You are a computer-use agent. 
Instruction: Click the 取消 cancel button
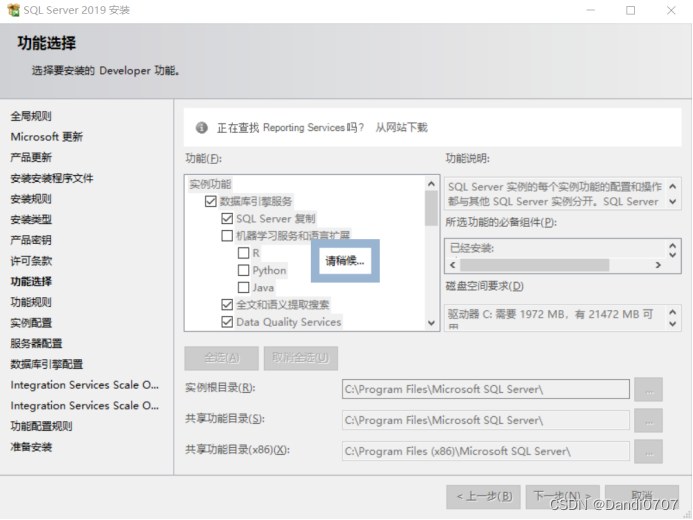pyautogui.click(x=642, y=497)
